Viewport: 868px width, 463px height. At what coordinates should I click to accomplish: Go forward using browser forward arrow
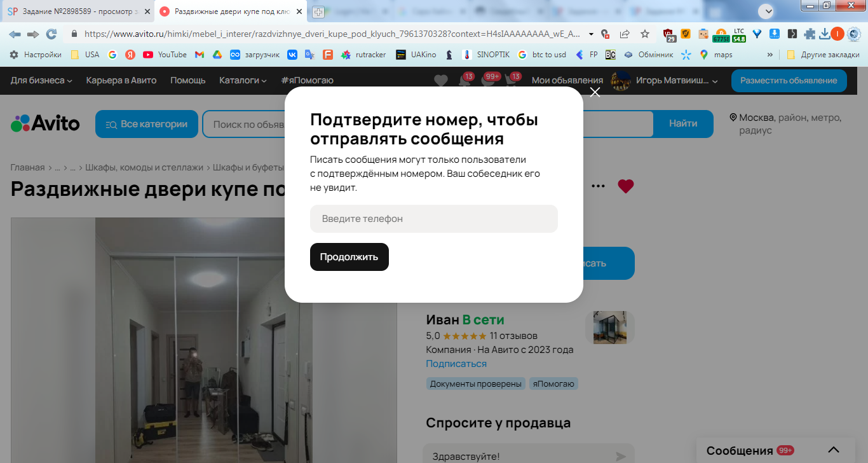[33, 34]
